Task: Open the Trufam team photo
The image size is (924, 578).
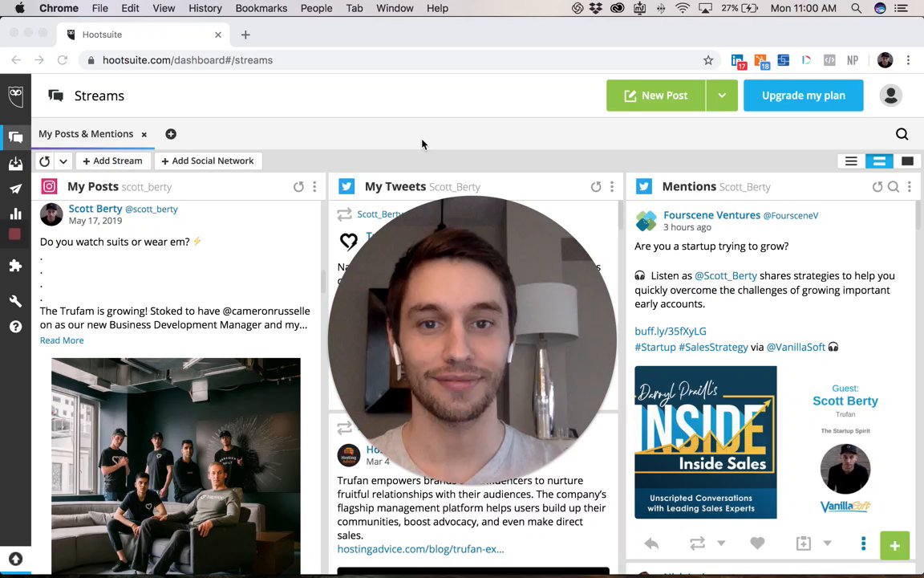Action: click(176, 466)
